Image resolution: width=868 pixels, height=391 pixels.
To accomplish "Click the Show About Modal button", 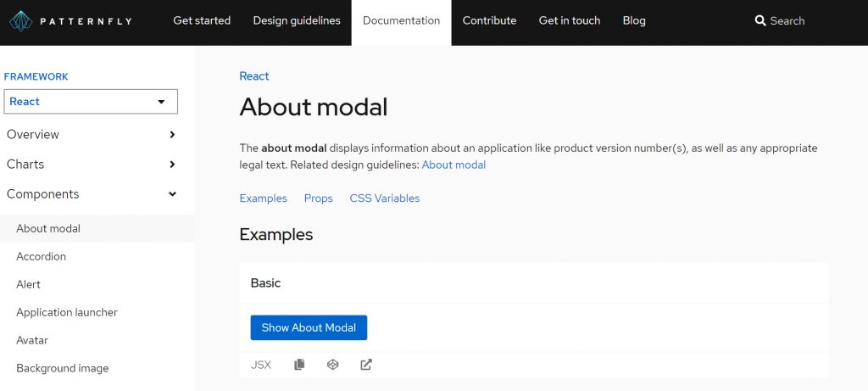I will point(309,328).
